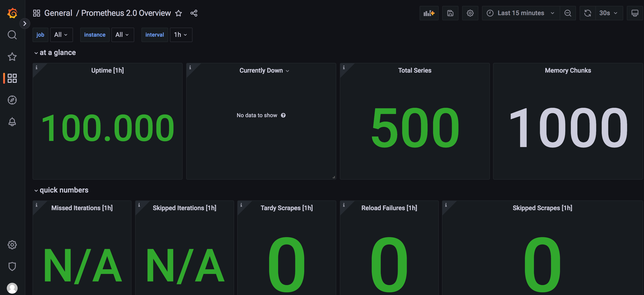Show info for Currently Down panel

pos(190,67)
